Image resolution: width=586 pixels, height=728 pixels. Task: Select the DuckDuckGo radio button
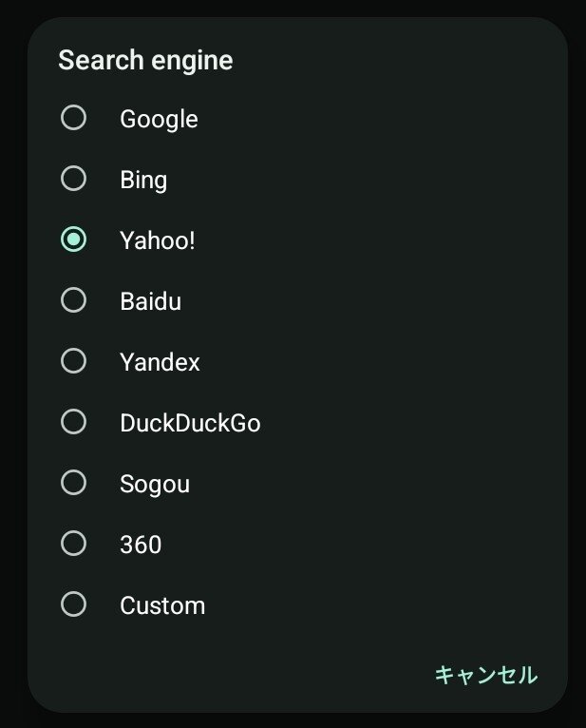coord(73,422)
